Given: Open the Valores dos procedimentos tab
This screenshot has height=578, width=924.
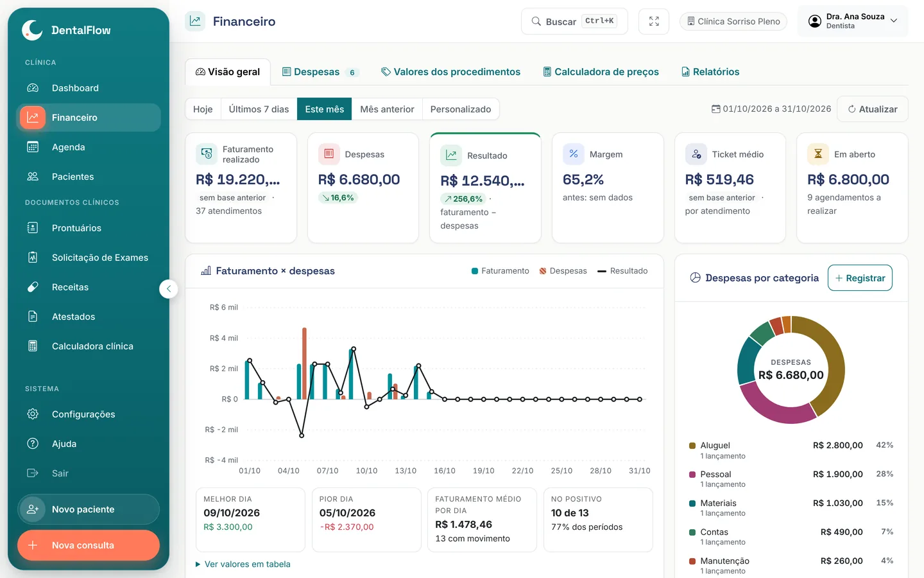Looking at the screenshot, I should coord(450,72).
